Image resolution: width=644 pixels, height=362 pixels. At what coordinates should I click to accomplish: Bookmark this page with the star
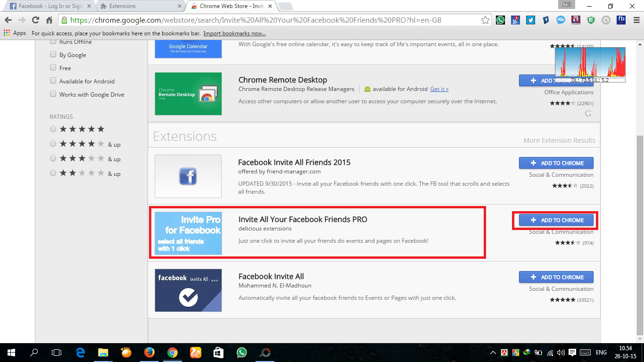click(485, 20)
